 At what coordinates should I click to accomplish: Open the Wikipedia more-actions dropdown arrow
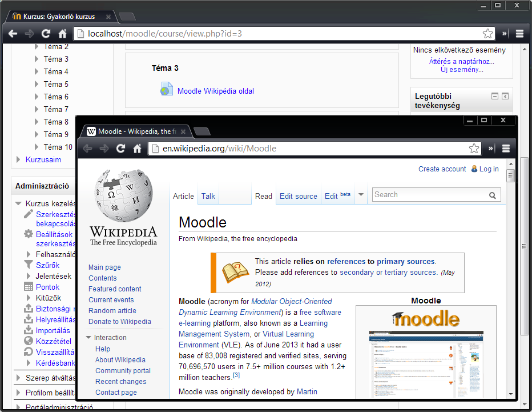(361, 195)
